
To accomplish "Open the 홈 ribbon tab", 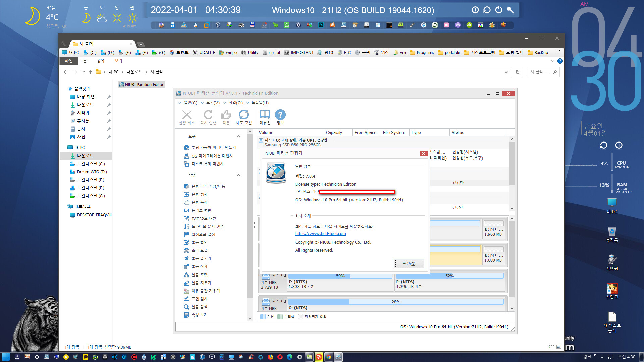I will point(85,61).
